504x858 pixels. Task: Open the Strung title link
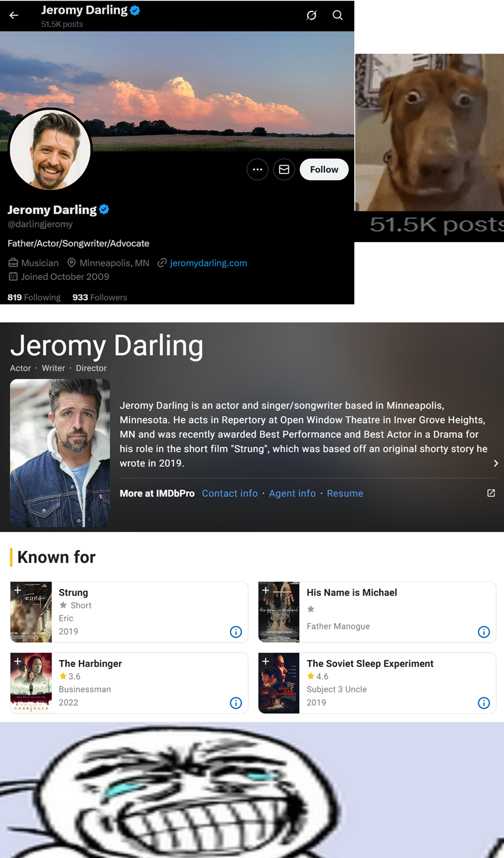[73, 592]
